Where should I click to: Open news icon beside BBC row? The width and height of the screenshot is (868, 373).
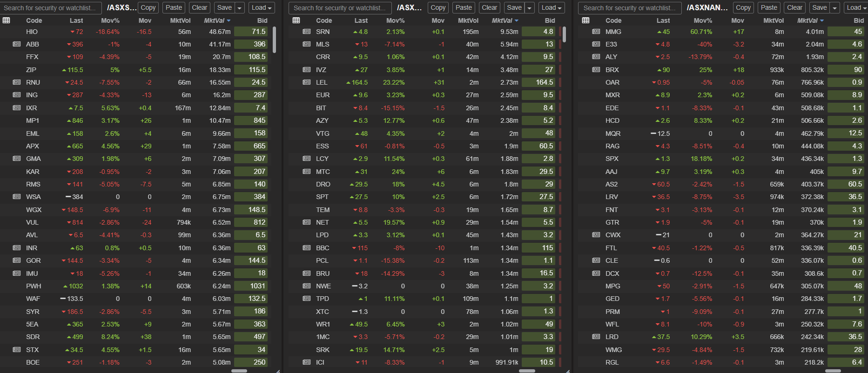(x=307, y=248)
